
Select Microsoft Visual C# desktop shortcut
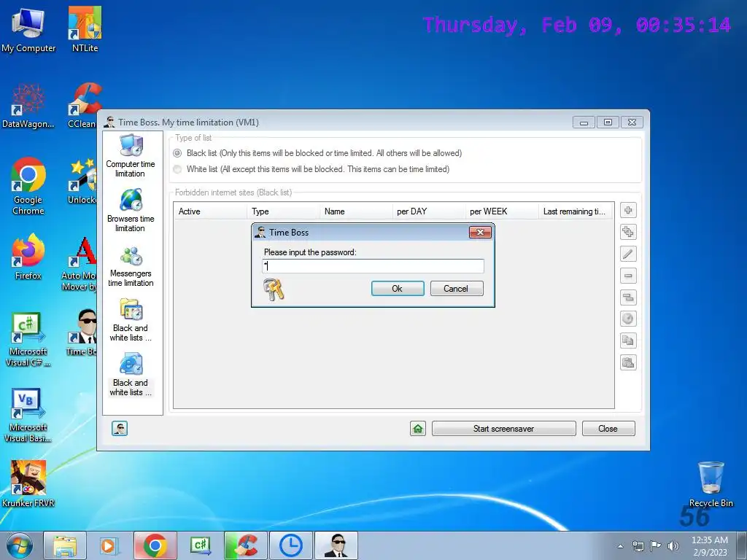pos(28,339)
